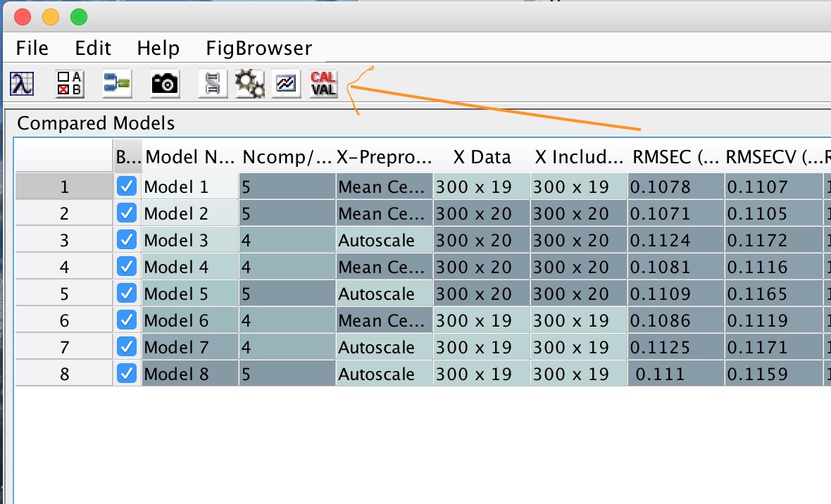Toggle the Model 4 row checkbox
The height and width of the screenshot is (504, 831).
pyautogui.click(x=127, y=267)
